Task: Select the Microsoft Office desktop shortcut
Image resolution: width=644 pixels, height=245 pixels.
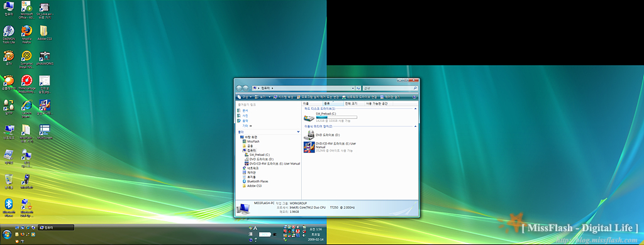Action: (26, 10)
